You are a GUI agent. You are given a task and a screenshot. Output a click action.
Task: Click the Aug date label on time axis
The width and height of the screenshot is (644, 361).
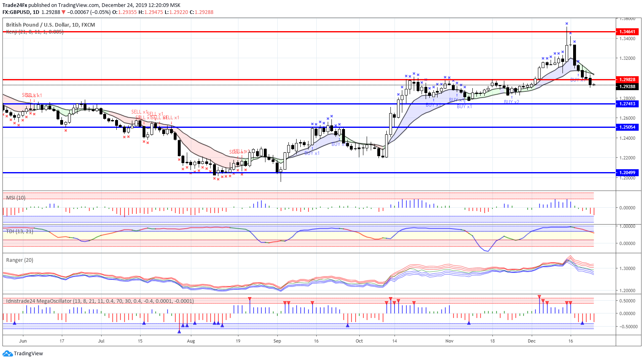coord(191,341)
